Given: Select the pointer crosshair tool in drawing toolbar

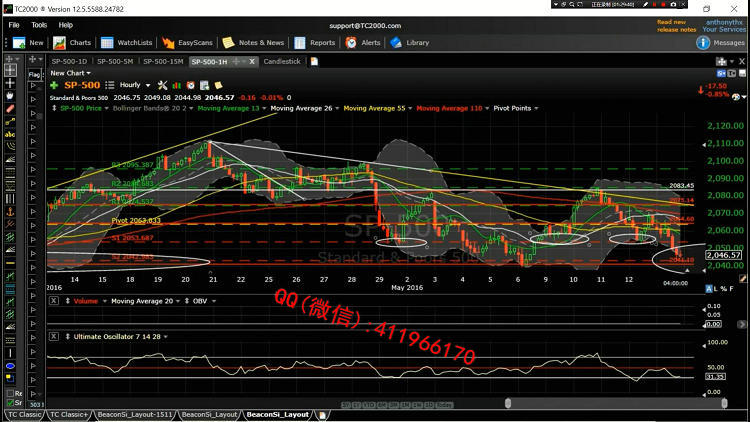Looking at the screenshot, I should pyautogui.click(x=10, y=70).
